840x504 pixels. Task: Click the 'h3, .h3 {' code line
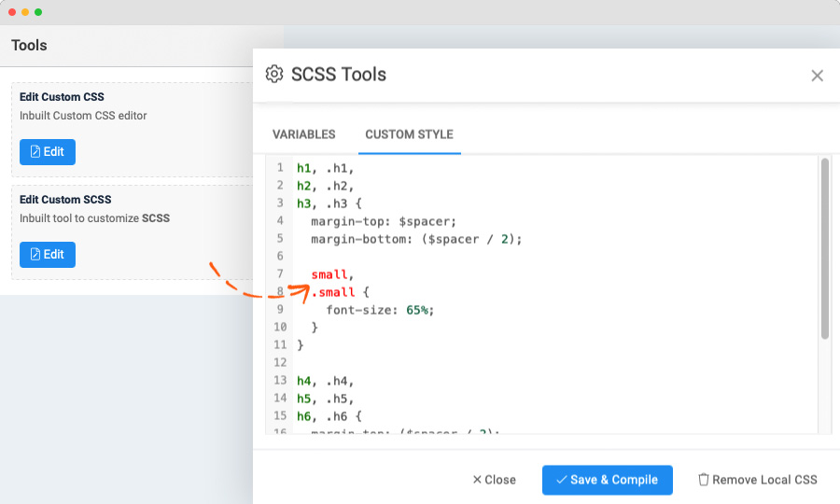[x=329, y=203]
